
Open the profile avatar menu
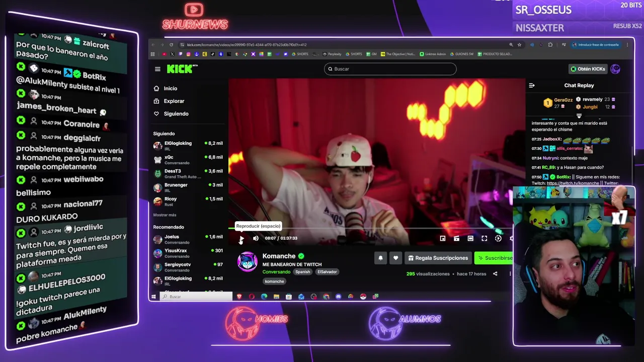[615, 69]
